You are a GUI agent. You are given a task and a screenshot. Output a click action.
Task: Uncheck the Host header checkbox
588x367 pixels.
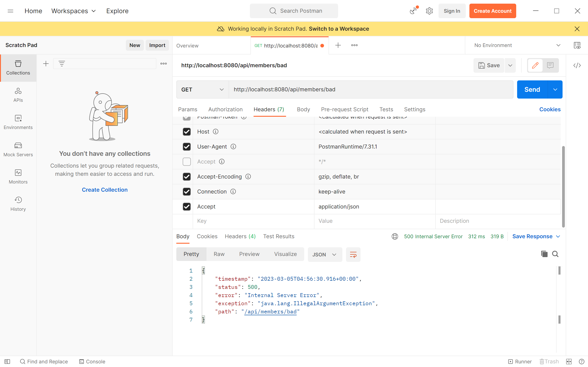click(187, 132)
